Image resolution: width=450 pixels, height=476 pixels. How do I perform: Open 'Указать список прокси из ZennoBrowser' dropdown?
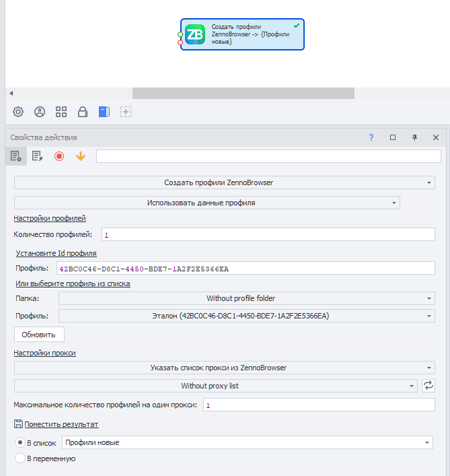(x=225, y=368)
